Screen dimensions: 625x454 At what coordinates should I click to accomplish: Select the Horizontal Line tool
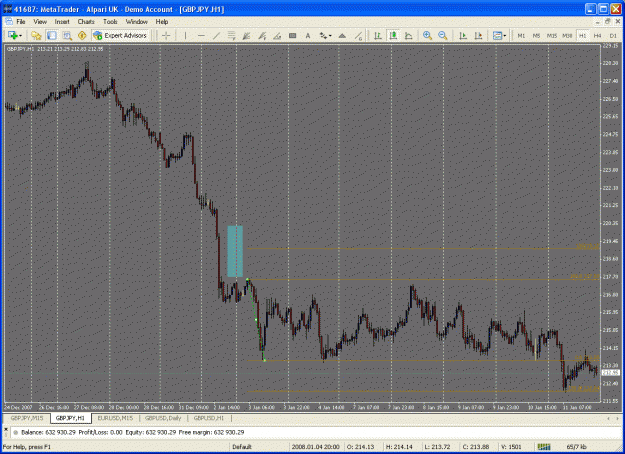coord(201,35)
